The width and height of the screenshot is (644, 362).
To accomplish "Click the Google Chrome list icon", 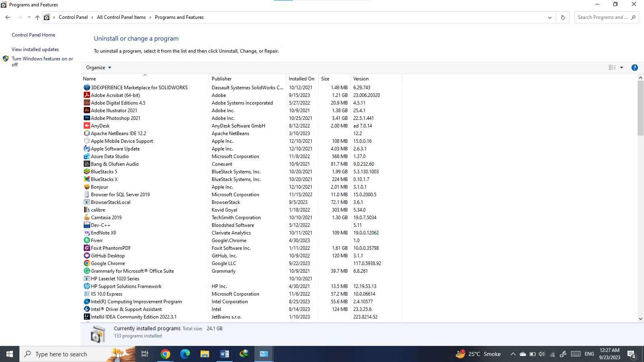I will 87,263.
